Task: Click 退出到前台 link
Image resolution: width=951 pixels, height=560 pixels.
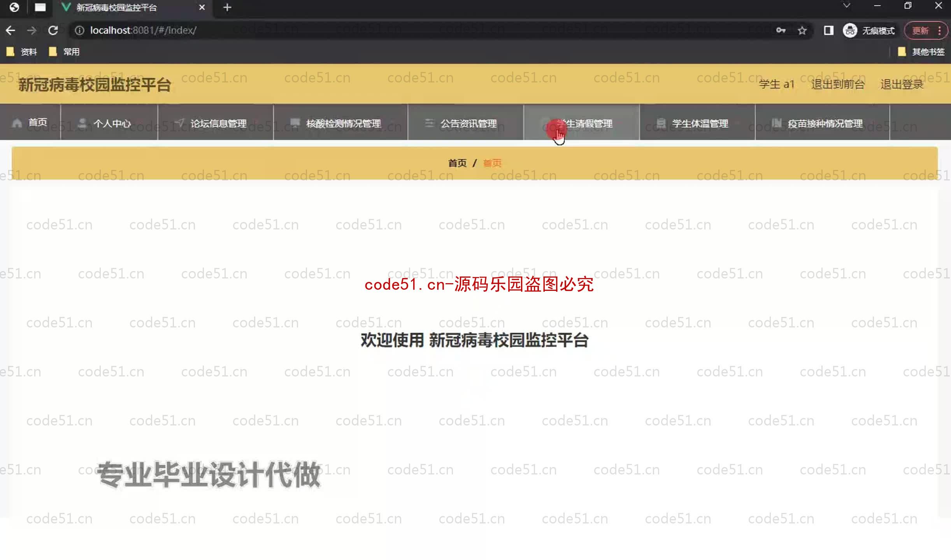Action: coord(838,84)
